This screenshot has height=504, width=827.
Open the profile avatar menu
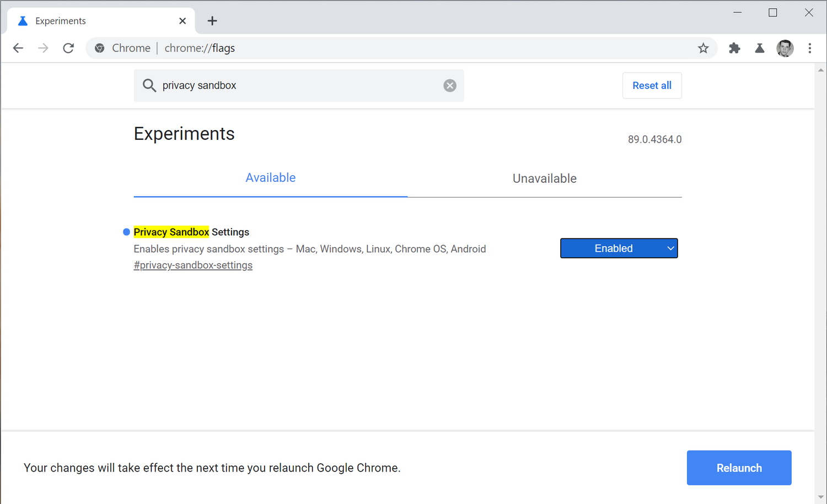(x=785, y=48)
